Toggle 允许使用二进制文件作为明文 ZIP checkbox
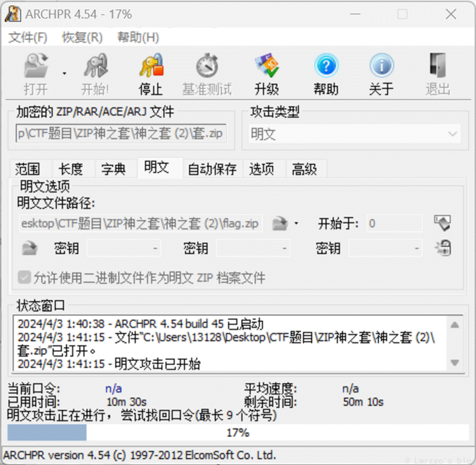The height and width of the screenshot is (465, 476). pos(24,278)
